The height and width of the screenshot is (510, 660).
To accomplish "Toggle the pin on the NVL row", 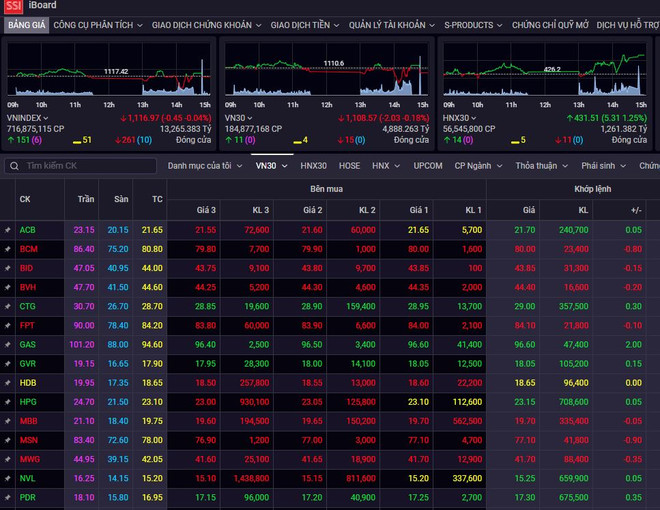I will pyautogui.click(x=8, y=478).
